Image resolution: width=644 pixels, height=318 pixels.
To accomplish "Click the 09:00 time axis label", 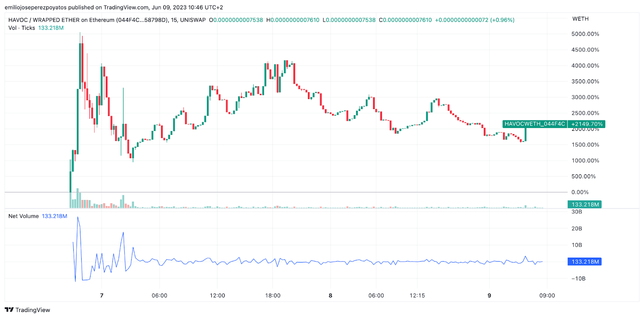I will tap(547, 295).
